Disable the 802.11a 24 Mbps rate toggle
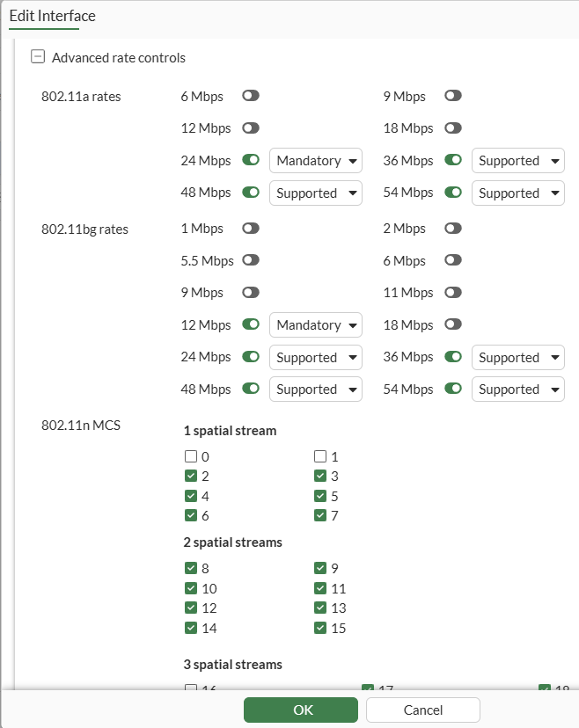 (x=251, y=160)
